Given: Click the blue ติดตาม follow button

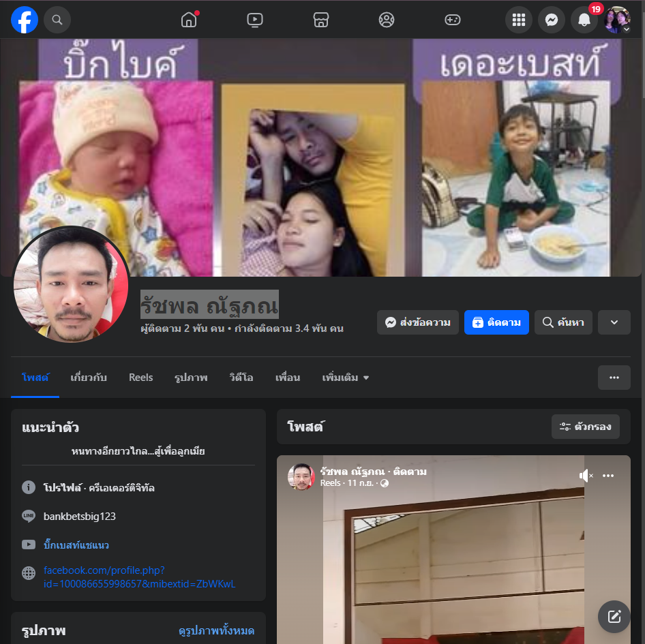Looking at the screenshot, I should 496,322.
